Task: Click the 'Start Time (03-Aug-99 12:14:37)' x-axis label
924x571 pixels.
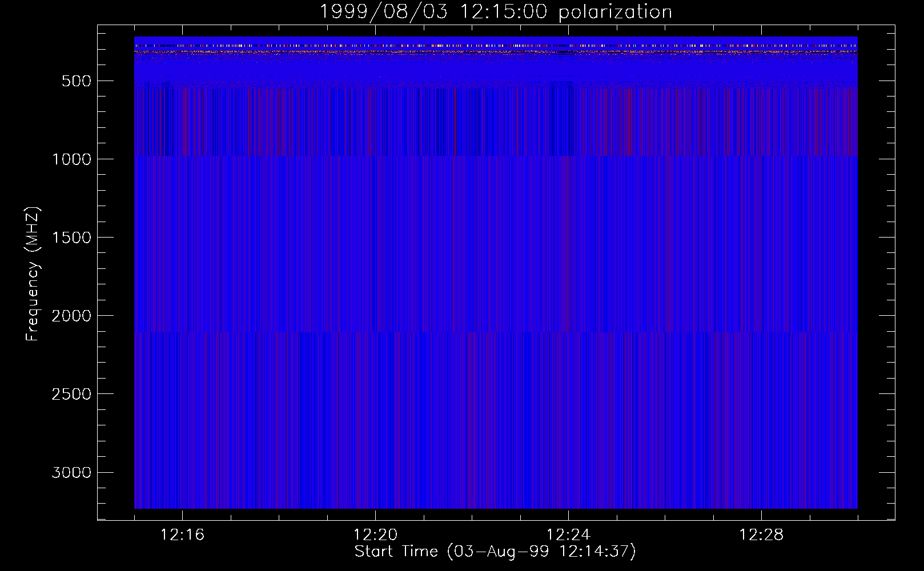Action: tap(495, 552)
